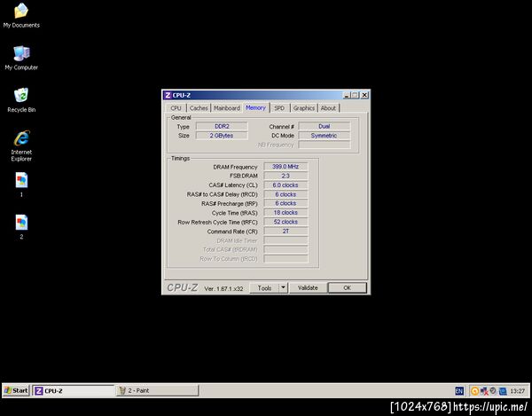Click the Validate button

pos(308,287)
